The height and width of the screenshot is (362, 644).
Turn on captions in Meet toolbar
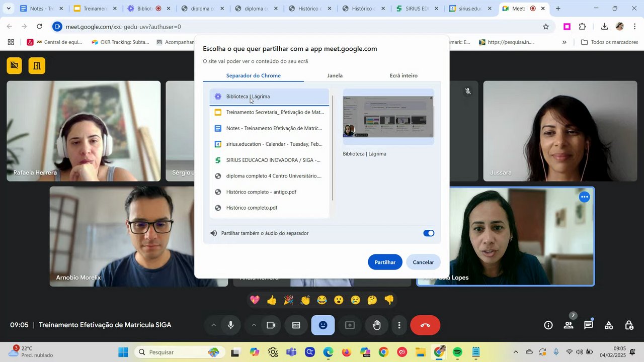click(296, 325)
